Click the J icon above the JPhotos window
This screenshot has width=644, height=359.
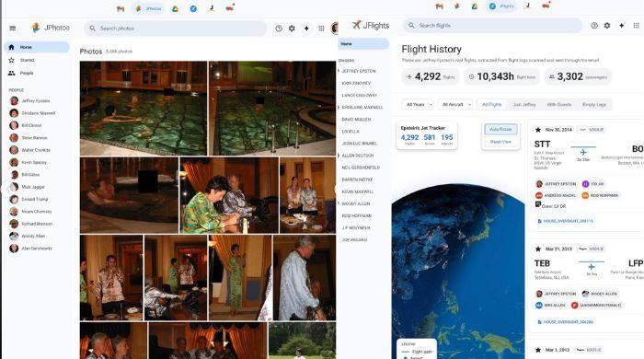(x=211, y=8)
